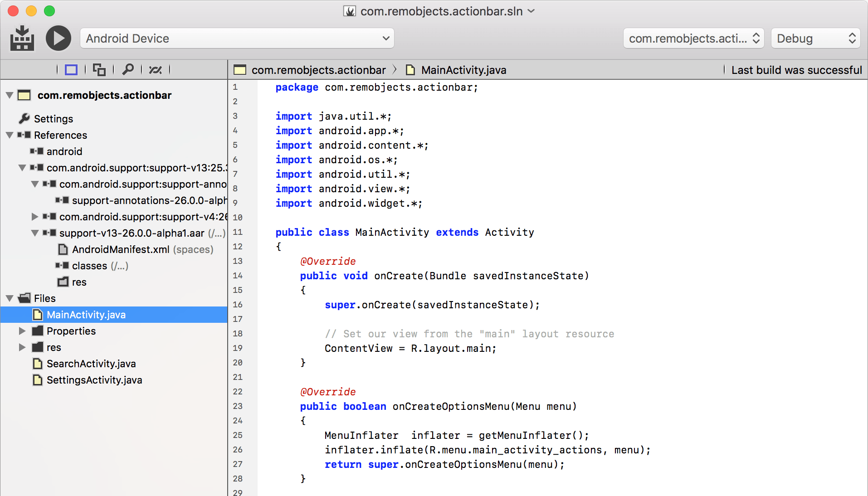
Task: Click the file icon in the breadcrumb bar
Action: coord(410,70)
